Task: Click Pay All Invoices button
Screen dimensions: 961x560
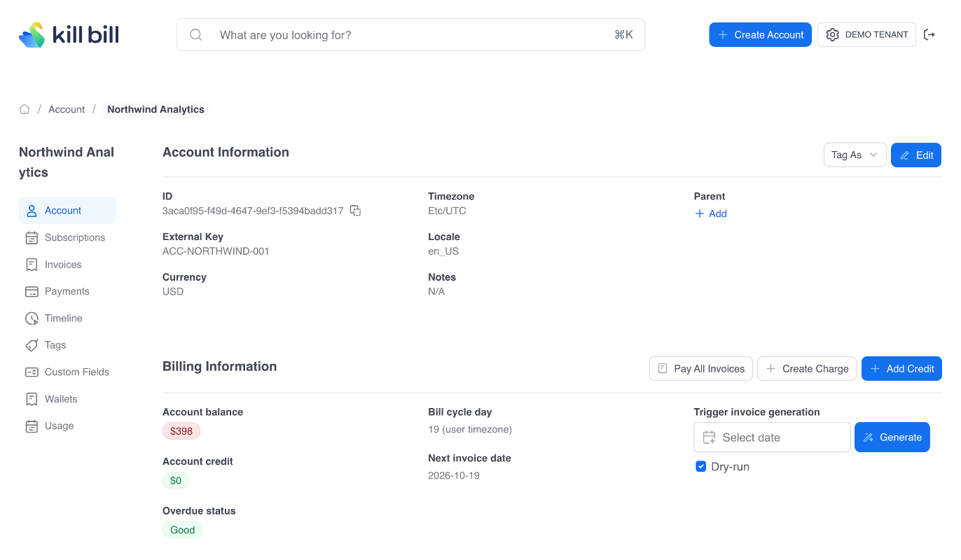Action: coord(701,369)
